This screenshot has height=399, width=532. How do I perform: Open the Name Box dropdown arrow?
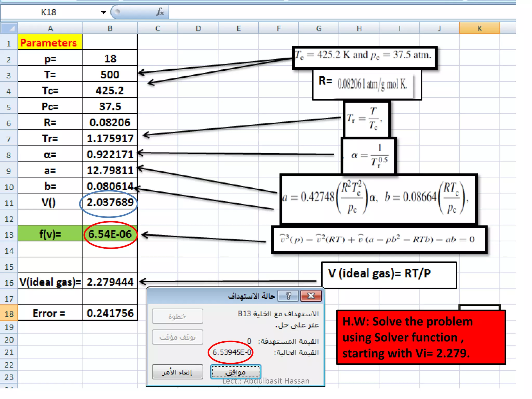click(103, 12)
